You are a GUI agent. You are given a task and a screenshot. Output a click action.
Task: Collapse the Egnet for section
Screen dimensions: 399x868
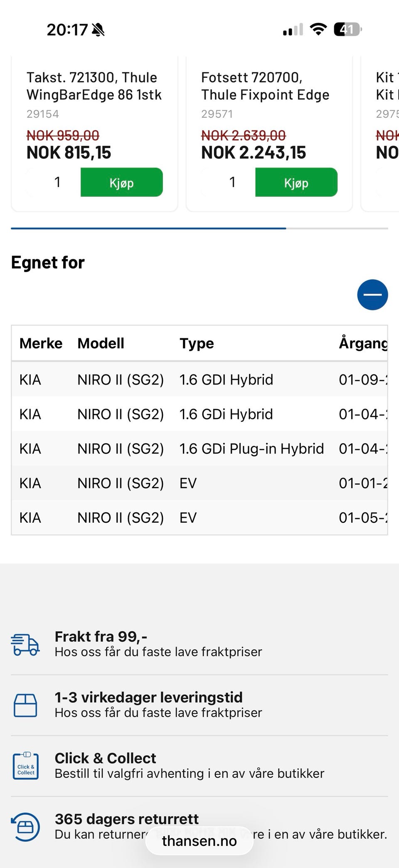(372, 295)
